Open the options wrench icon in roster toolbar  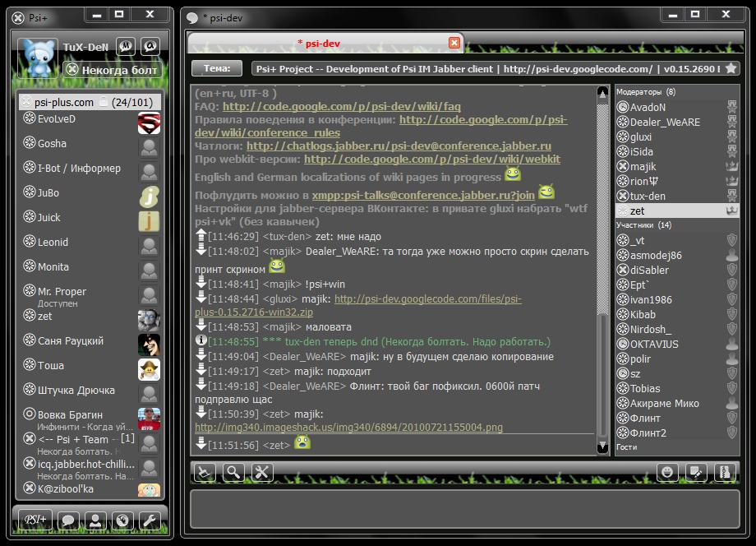point(152,520)
